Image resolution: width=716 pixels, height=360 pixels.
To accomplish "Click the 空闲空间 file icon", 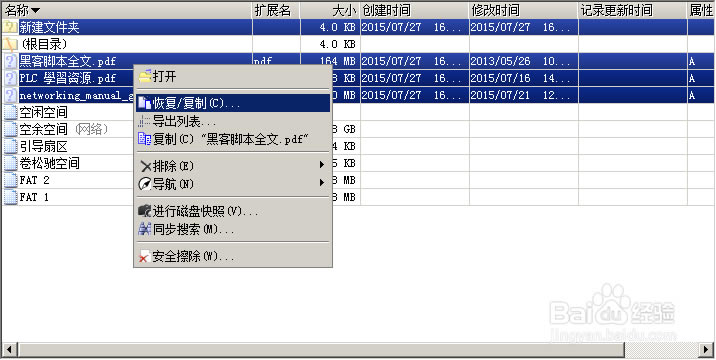I will point(10,112).
